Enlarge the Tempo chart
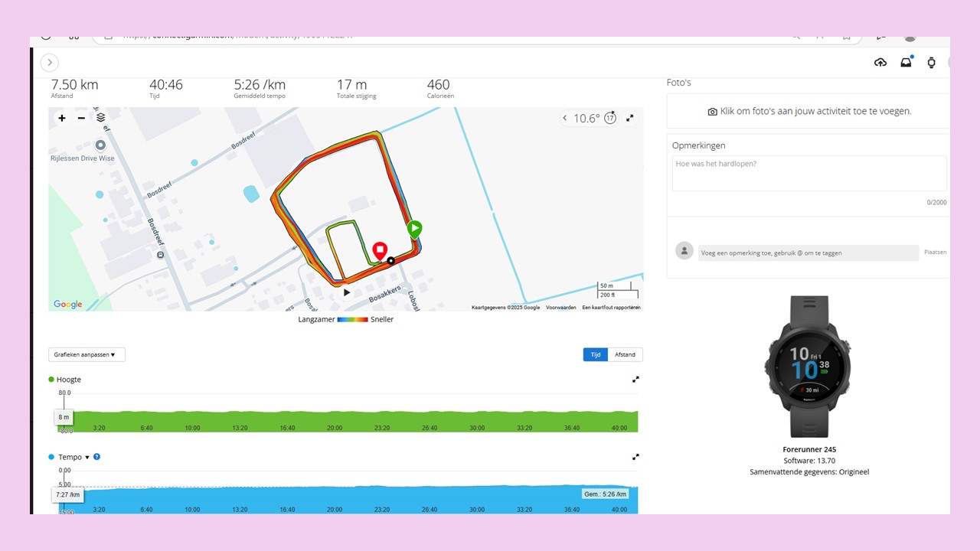The width and height of the screenshot is (980, 551). coord(635,457)
